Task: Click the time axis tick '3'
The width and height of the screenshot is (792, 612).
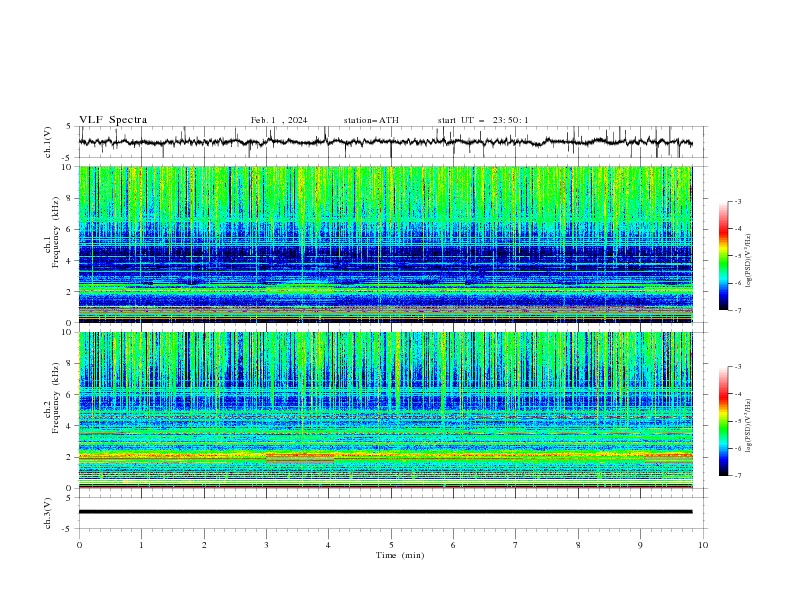Action: click(x=266, y=545)
